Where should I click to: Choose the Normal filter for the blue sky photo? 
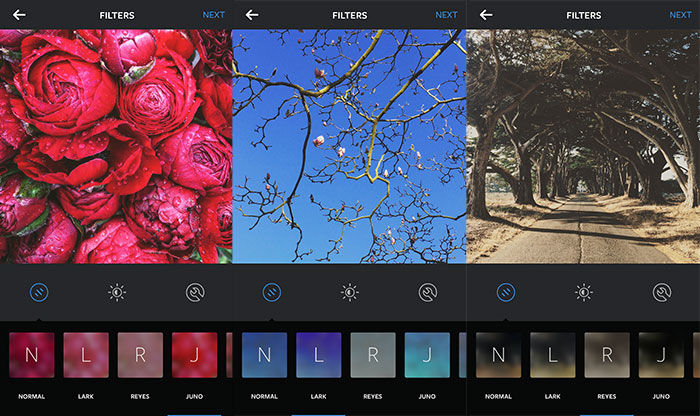tap(264, 355)
